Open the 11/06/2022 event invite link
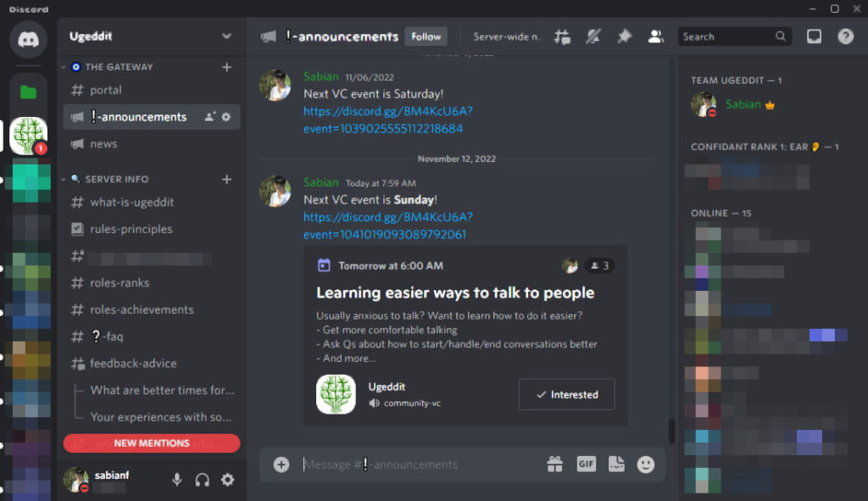This screenshot has height=501, width=868. [x=387, y=120]
